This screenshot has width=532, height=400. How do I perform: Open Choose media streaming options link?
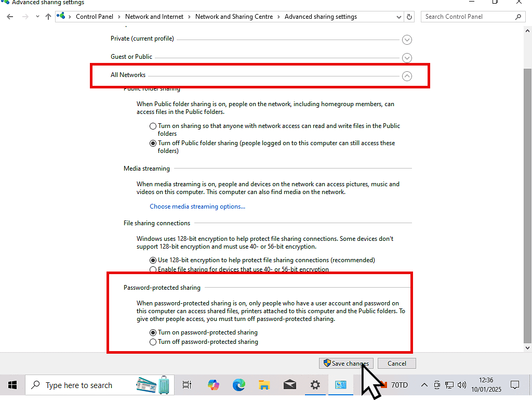point(197,207)
